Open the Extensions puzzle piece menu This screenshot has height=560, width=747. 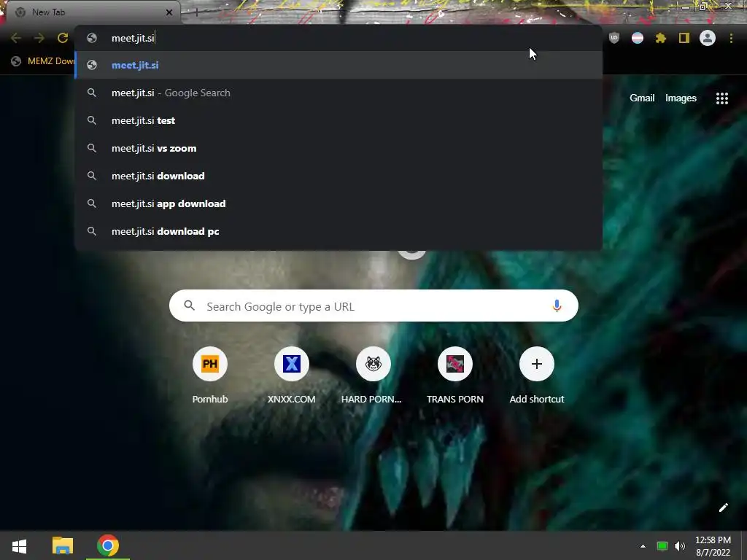[x=661, y=38]
